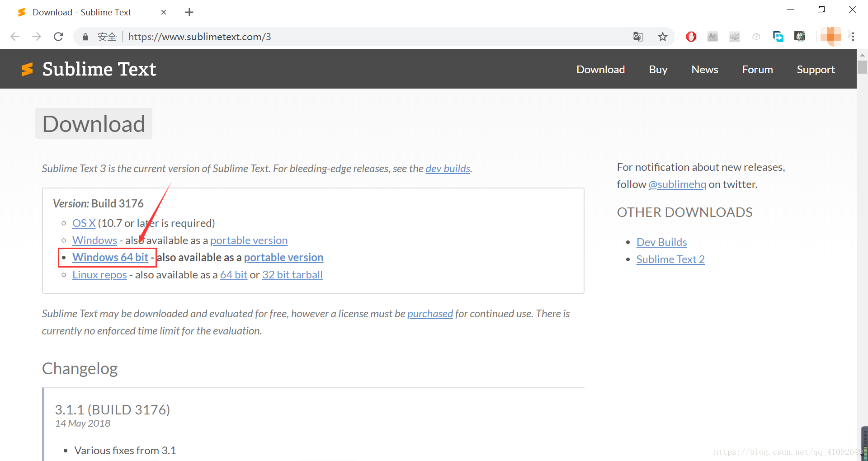868x461 pixels.
Task: Download the Windows 32-bit build
Action: (x=94, y=240)
